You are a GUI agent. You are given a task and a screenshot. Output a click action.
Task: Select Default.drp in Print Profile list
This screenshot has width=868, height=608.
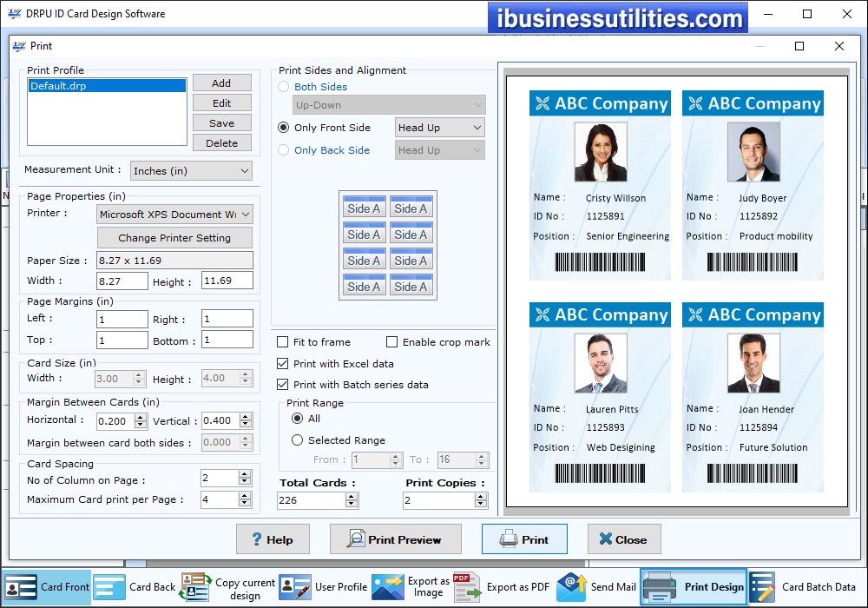click(x=107, y=86)
